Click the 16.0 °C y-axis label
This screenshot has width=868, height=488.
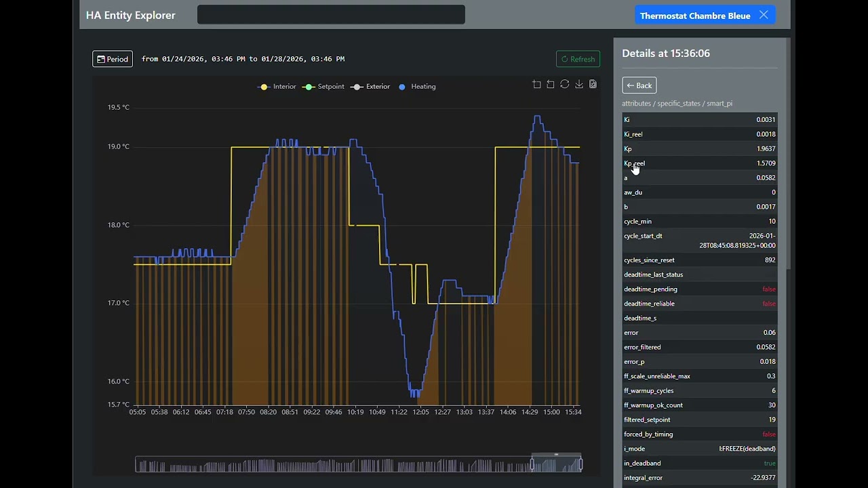pos(118,382)
